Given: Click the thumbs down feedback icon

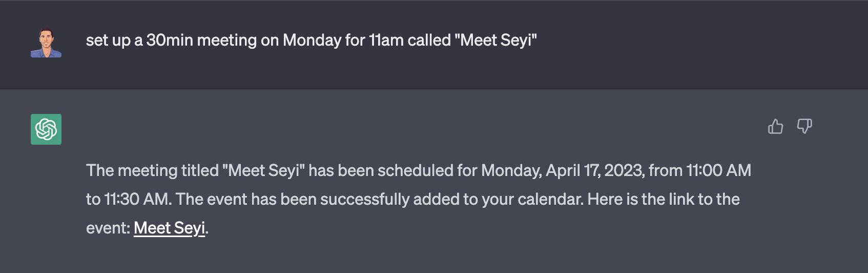Looking at the screenshot, I should click(x=804, y=126).
